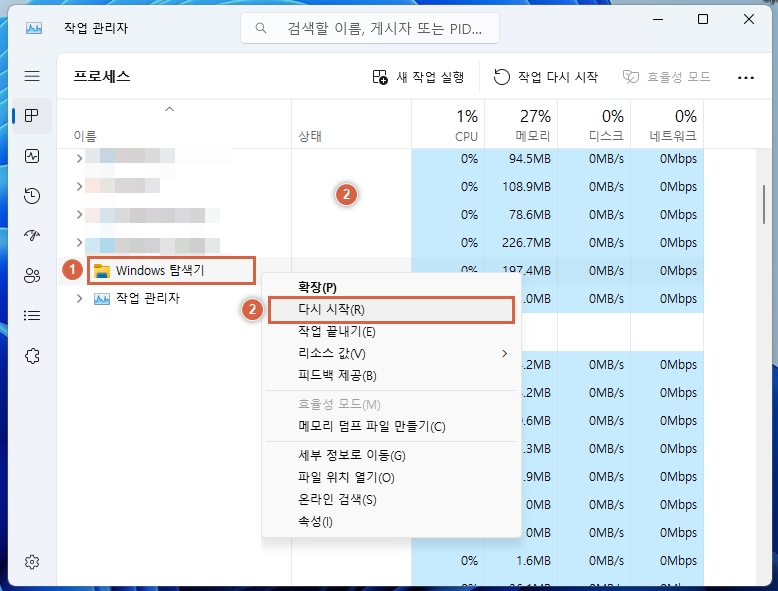Expand the second blurred process row
This screenshot has height=591, width=778.
(x=79, y=187)
